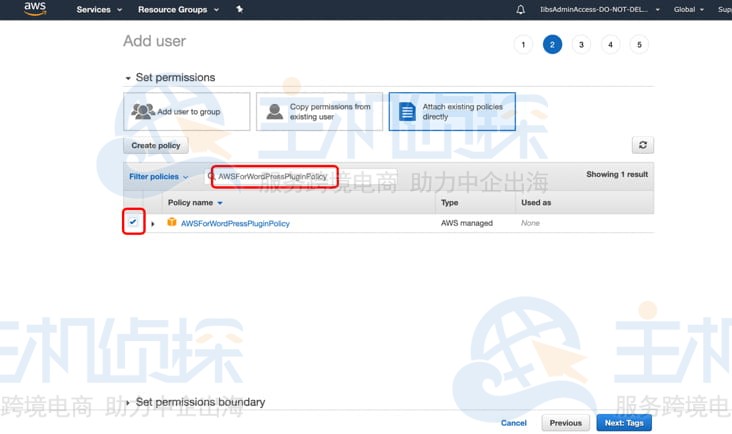The image size is (732, 434).
Task: Click the Next: Tags button
Action: click(624, 423)
